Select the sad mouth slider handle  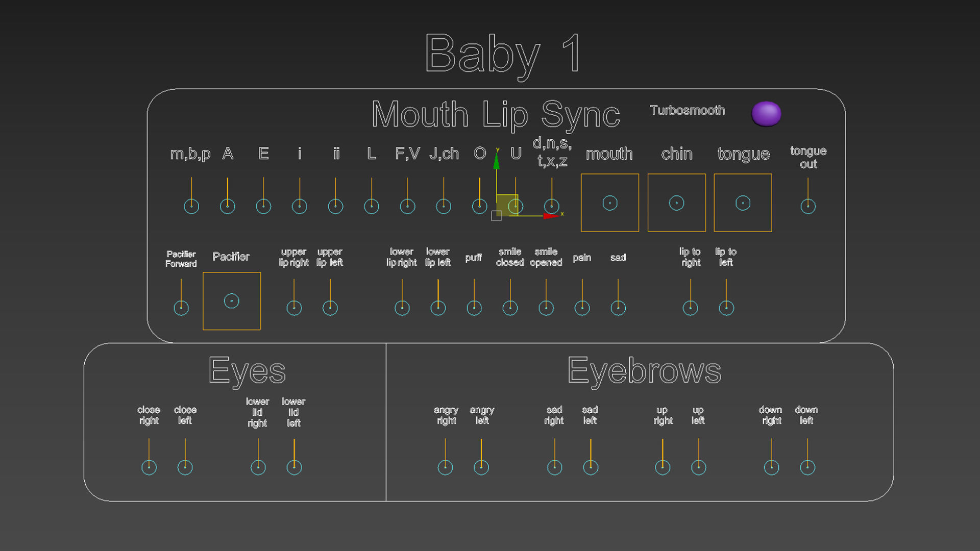coord(618,308)
